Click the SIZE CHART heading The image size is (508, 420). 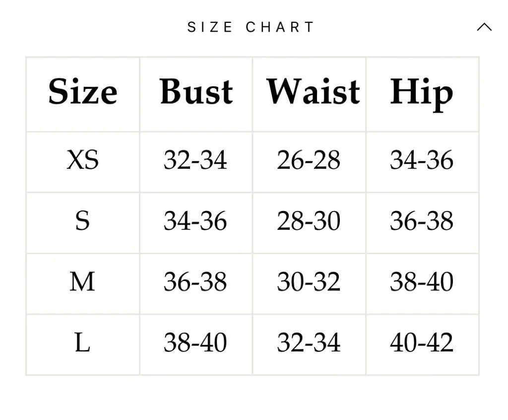coord(251,27)
